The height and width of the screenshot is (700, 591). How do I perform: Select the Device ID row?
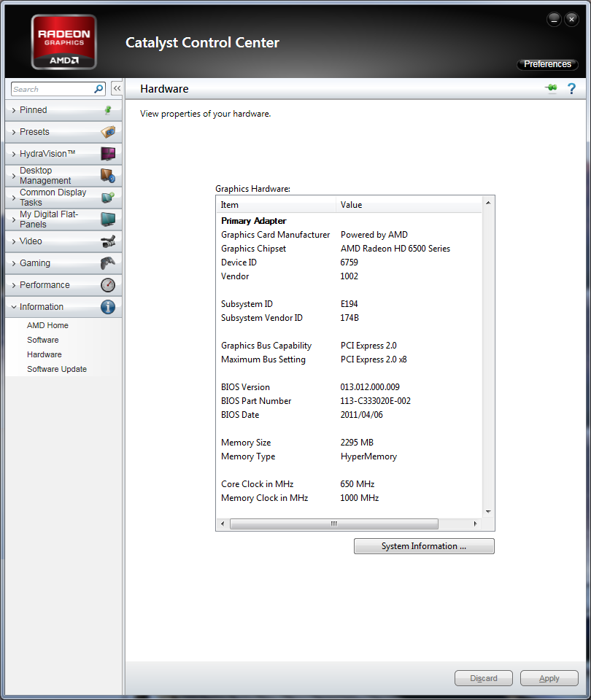(x=349, y=262)
